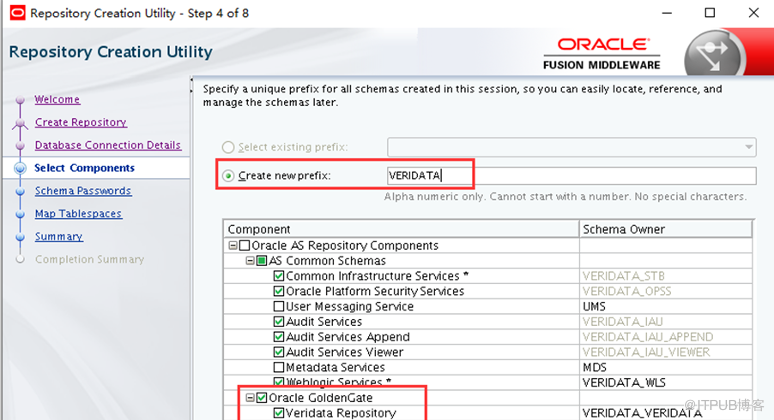Screen dimensions: 774x420
Task: Uncheck Common Infrastructure Services
Action: [x=279, y=276]
